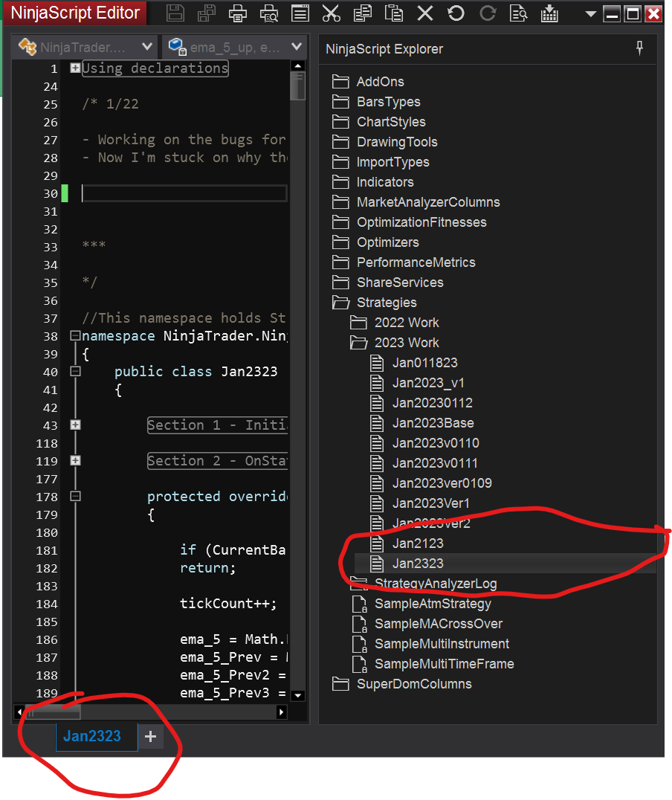Click the Compile icon in the toolbar
Screen dimensions: 672x800
pyautogui.click(x=549, y=13)
